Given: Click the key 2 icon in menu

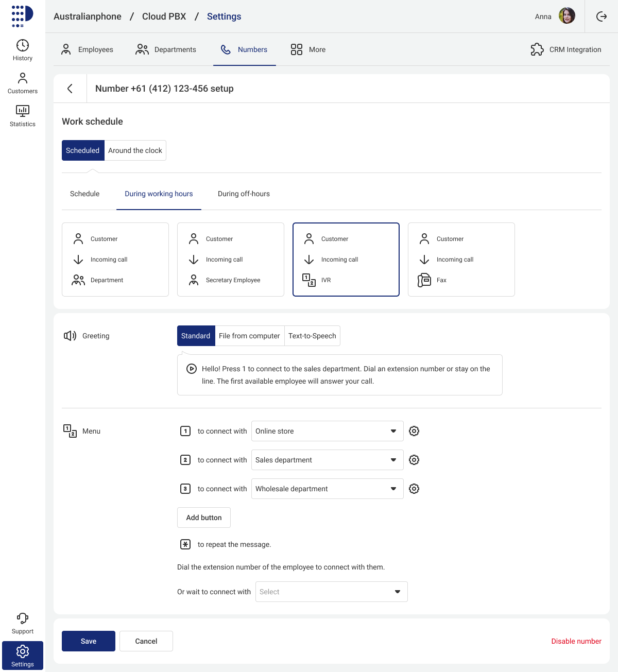Looking at the screenshot, I should [x=185, y=460].
